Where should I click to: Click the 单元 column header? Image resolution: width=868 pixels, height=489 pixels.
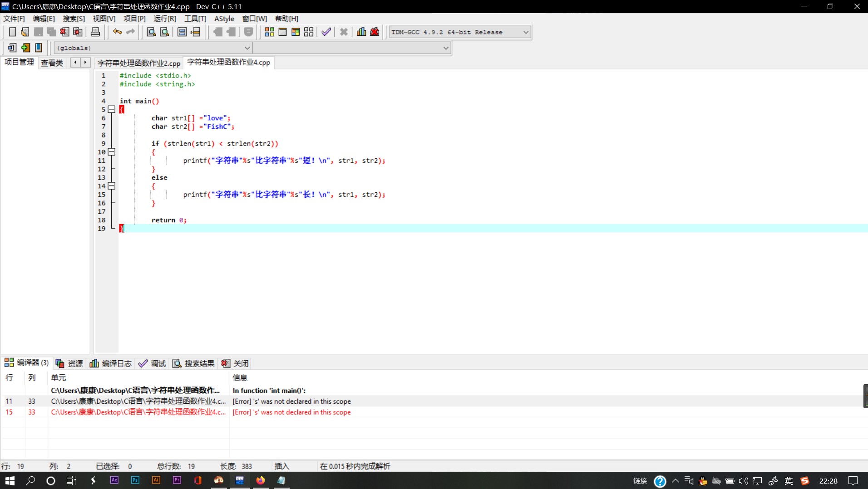coord(58,378)
